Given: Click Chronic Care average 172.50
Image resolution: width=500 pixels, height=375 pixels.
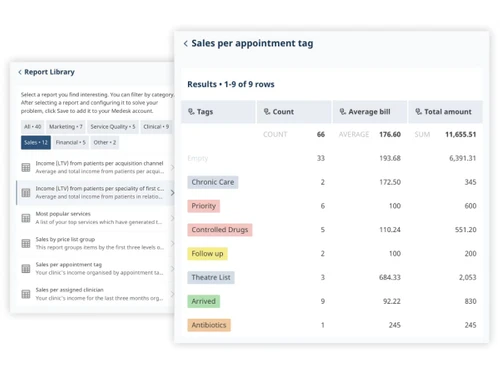Looking at the screenshot, I should pos(390,182).
